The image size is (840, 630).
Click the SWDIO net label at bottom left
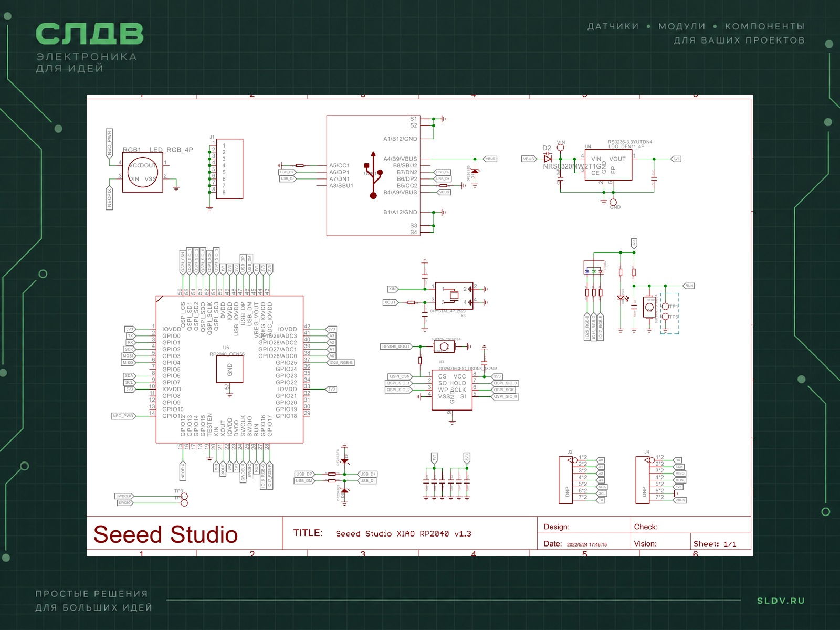124,503
